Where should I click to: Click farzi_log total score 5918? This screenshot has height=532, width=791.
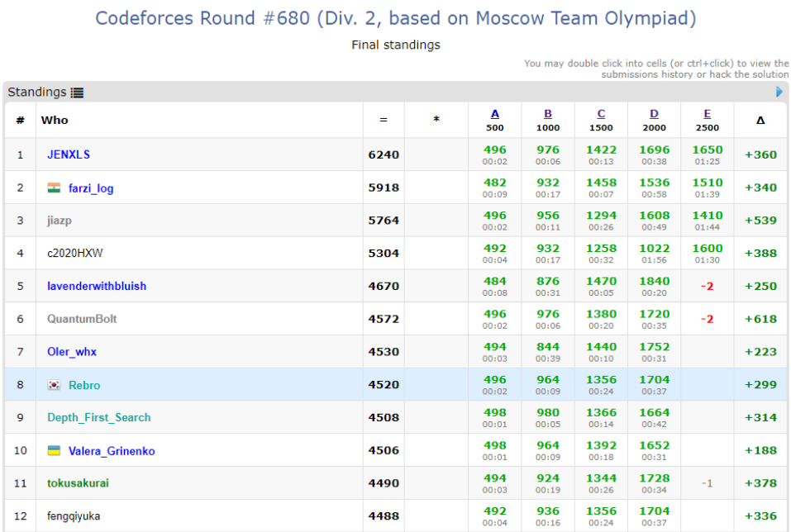click(x=384, y=188)
